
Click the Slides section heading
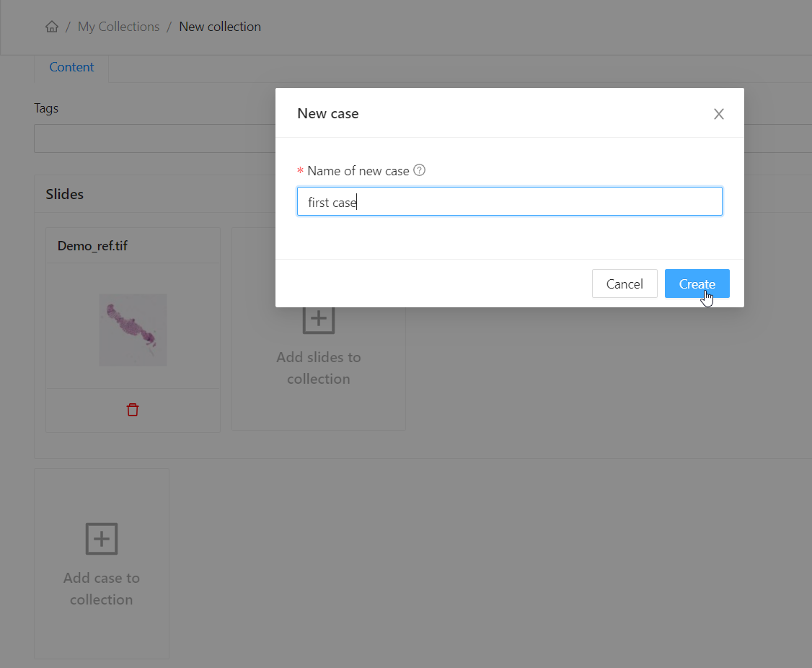click(x=65, y=194)
